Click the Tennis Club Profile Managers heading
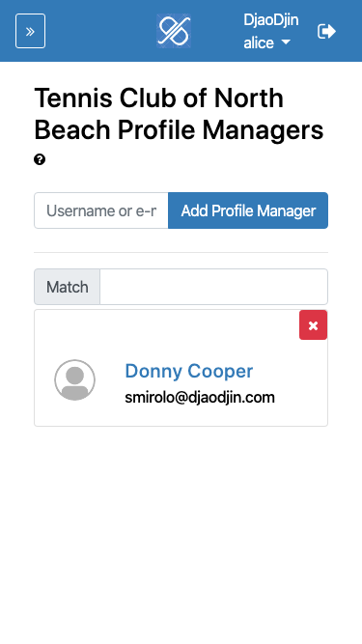The width and height of the screenshot is (362, 644). [179, 115]
